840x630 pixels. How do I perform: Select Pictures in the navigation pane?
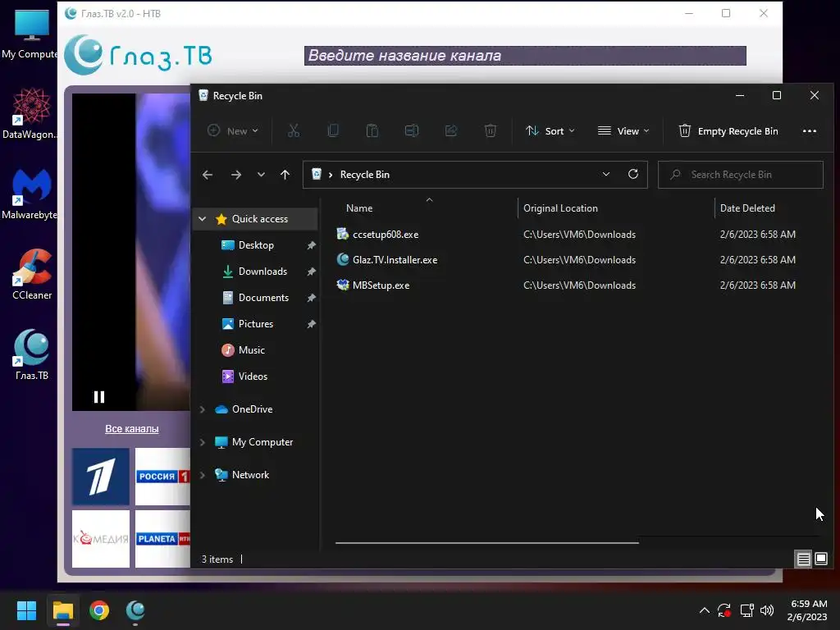[256, 323]
